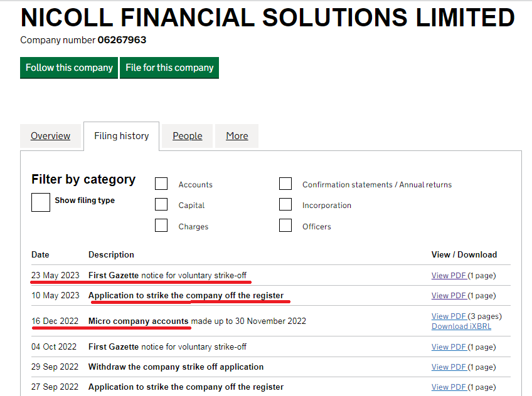Click the Capital filter label
Viewport: 532px width, 396px height.
click(x=191, y=206)
